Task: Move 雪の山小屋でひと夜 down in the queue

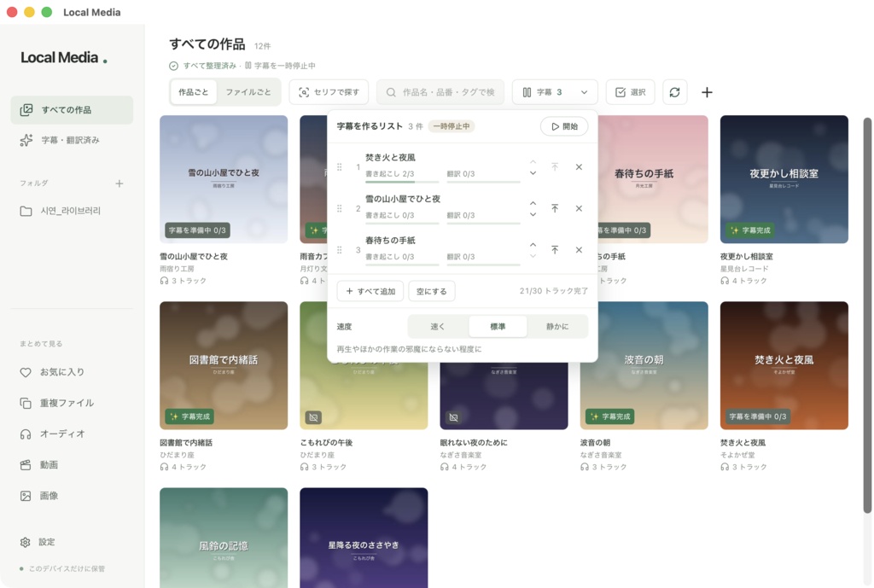Action: click(x=533, y=214)
